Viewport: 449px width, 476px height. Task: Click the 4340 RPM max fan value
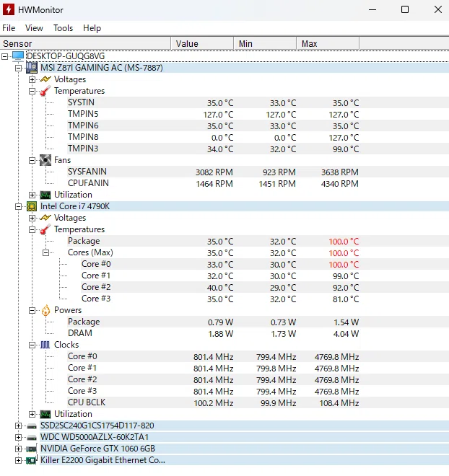click(x=339, y=184)
